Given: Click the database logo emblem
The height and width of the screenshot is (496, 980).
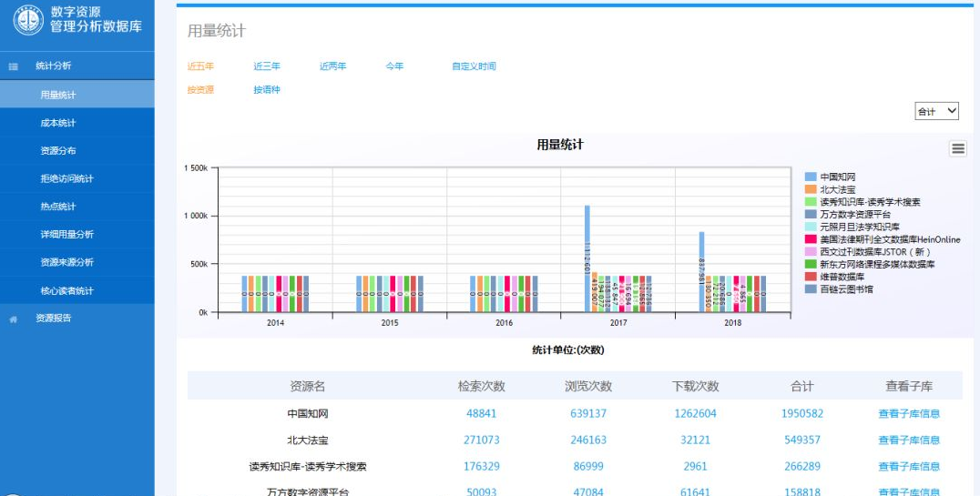Looking at the screenshot, I should pos(28,20).
